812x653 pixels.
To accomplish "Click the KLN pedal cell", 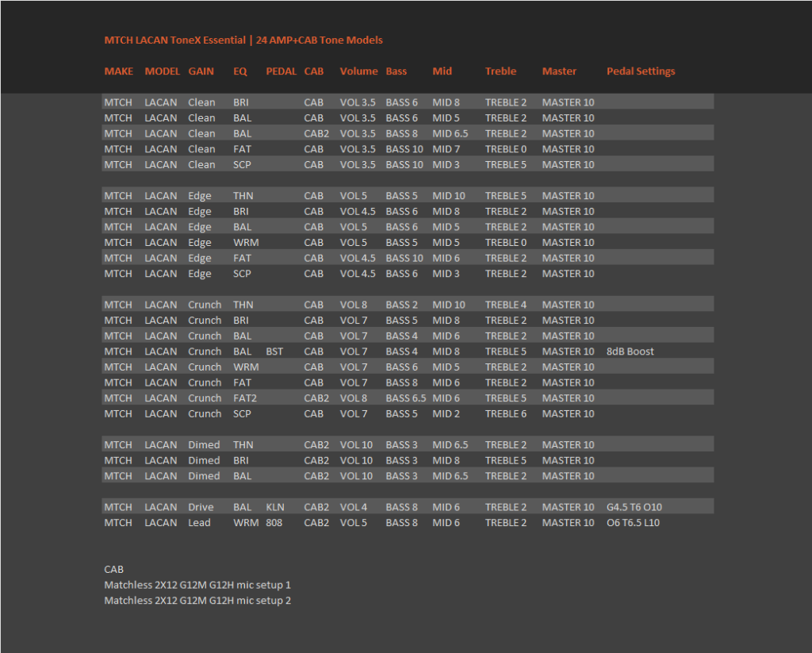I will pyautogui.click(x=275, y=507).
